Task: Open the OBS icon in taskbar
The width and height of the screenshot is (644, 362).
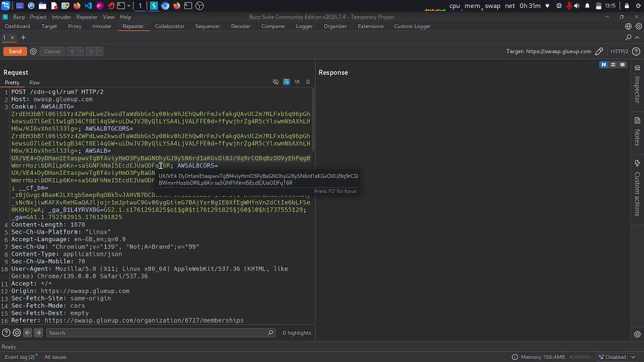Action: [x=200, y=6]
